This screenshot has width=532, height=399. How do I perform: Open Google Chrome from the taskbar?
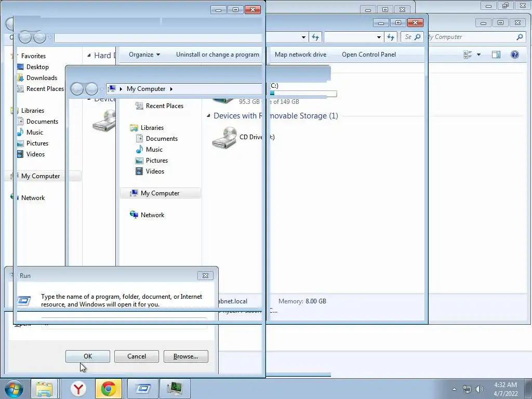click(x=108, y=389)
